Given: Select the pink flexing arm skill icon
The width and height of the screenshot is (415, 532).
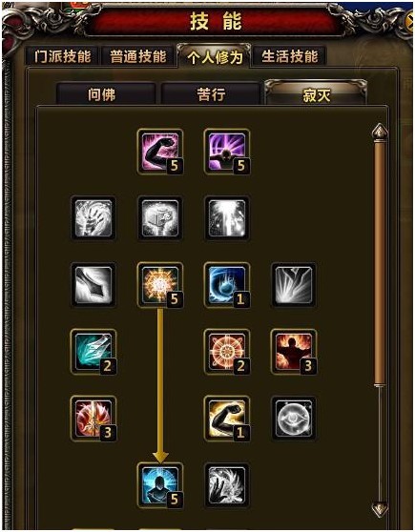Looking at the screenshot, I should tap(160, 152).
